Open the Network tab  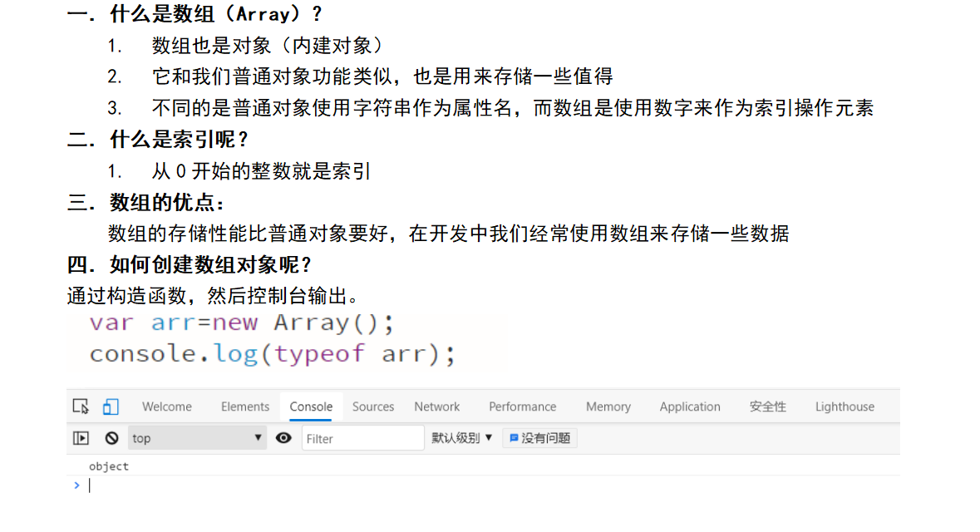coord(436,406)
